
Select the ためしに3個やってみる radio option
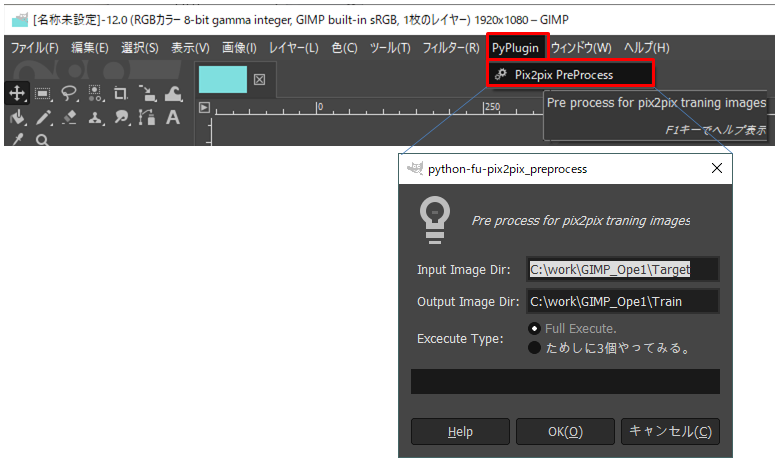(x=609, y=348)
